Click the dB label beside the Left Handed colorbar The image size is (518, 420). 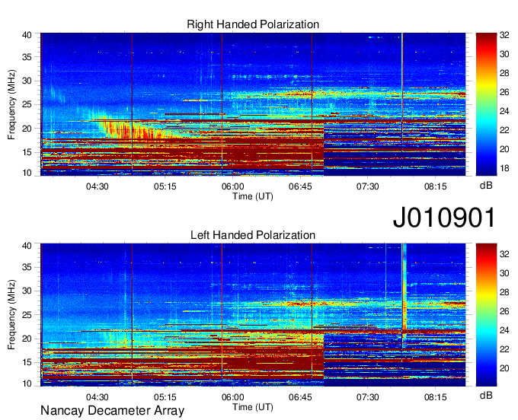click(486, 395)
